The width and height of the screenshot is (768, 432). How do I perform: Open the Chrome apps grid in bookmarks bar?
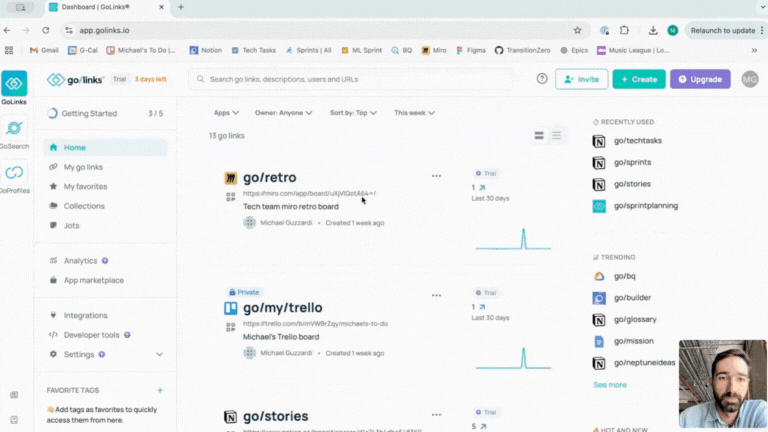9,50
